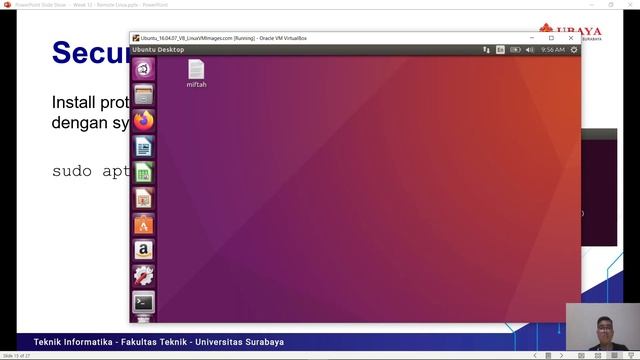Click the Teknik Informatika footer text
640x360 pixels.
[x=159, y=342]
